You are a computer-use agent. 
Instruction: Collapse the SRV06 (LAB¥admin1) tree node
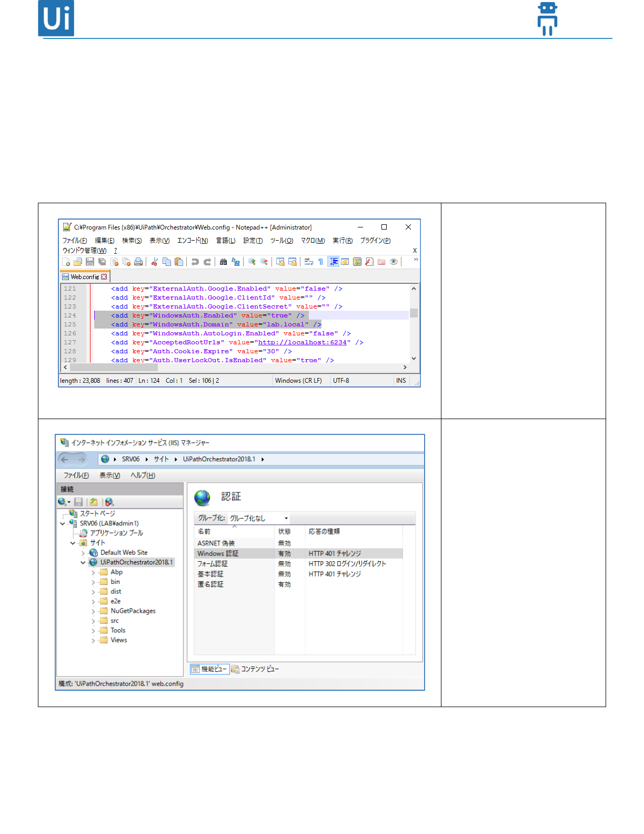click(x=63, y=523)
